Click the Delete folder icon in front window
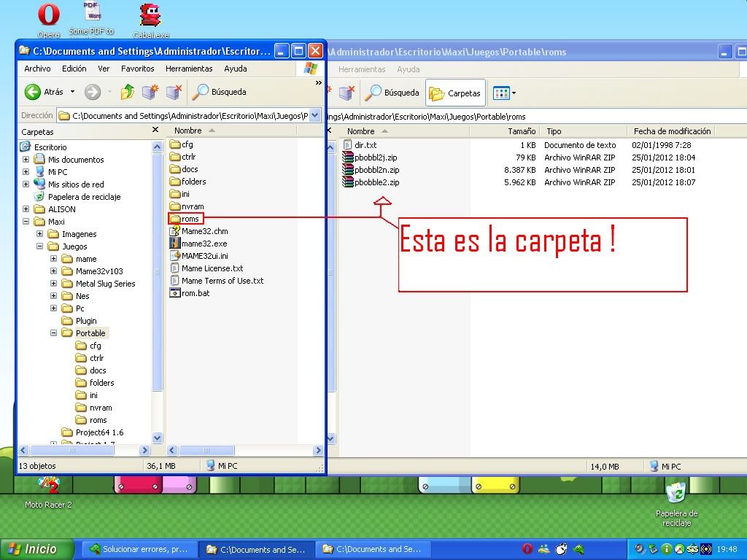This screenshot has width=747, height=560. point(174,92)
